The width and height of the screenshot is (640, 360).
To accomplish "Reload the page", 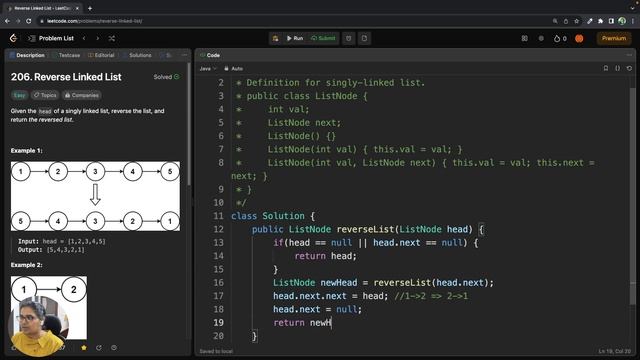I will 29,21.
